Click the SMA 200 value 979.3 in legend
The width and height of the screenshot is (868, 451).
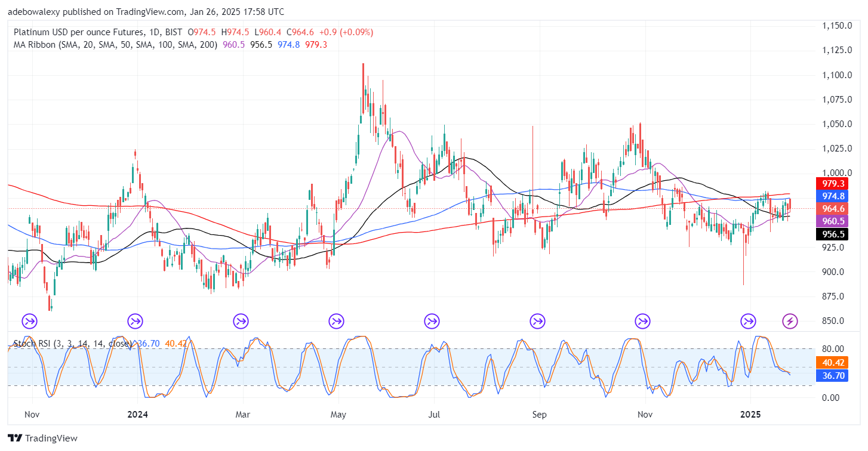pyautogui.click(x=316, y=45)
